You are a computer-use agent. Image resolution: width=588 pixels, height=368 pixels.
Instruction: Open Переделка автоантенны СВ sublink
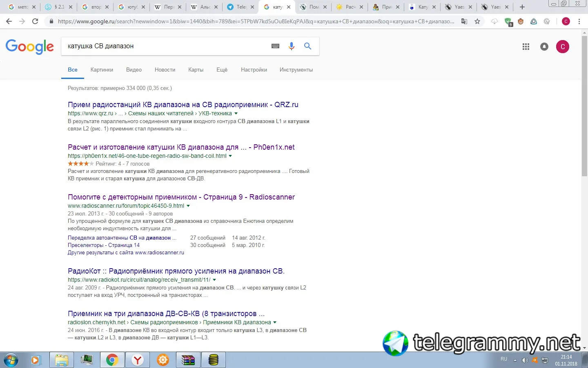[122, 238]
